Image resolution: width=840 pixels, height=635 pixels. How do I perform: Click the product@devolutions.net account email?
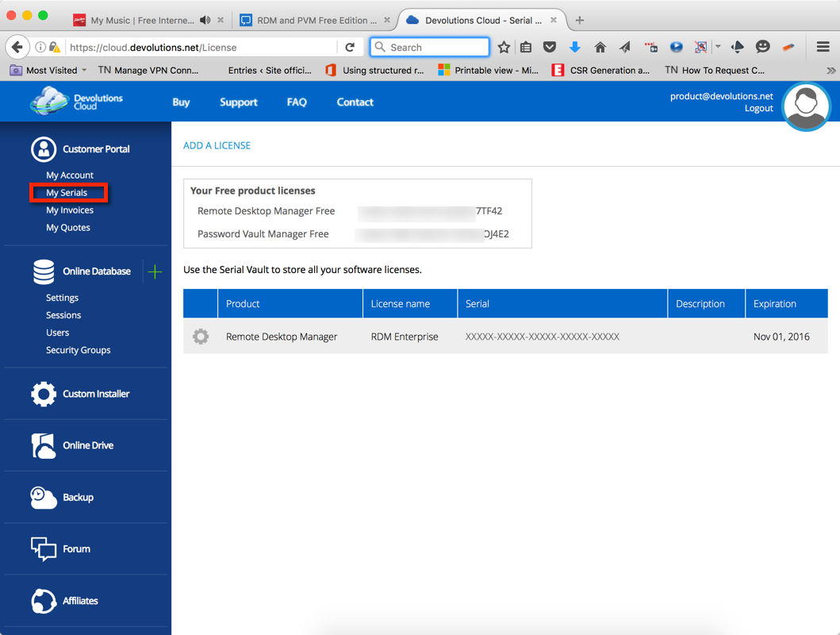[722, 96]
